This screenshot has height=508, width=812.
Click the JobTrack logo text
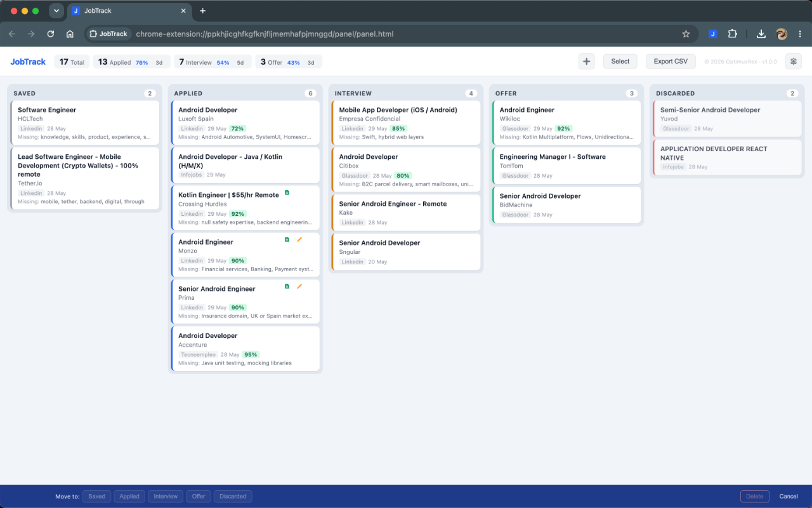(x=28, y=62)
